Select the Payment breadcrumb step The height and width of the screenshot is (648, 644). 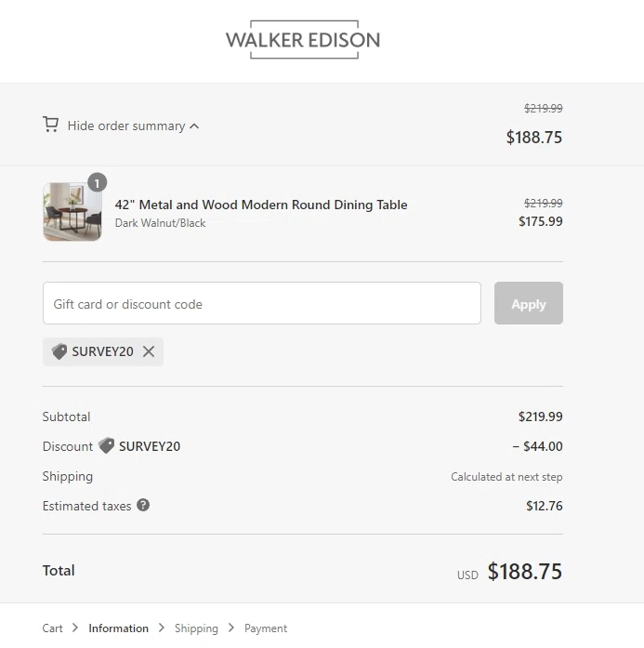[x=266, y=628]
